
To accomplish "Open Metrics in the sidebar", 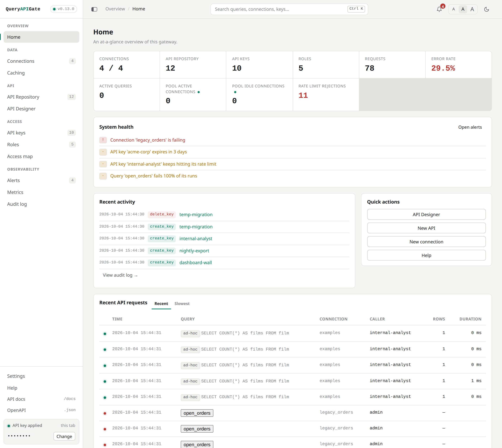I will pyautogui.click(x=41, y=192).
